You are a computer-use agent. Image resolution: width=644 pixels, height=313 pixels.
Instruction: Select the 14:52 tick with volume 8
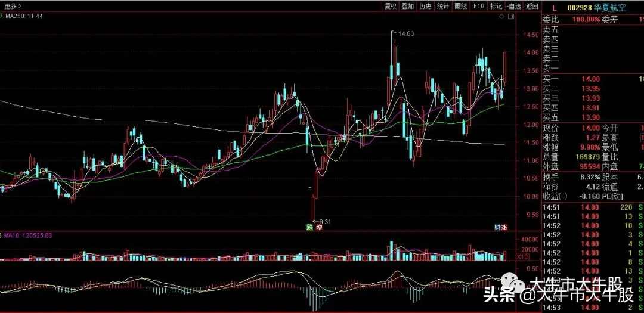[593, 262]
